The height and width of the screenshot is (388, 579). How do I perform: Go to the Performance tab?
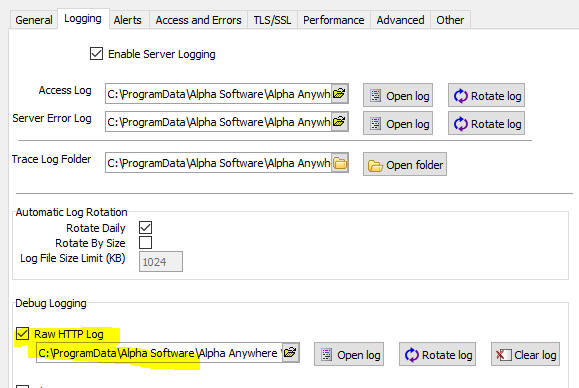pos(333,20)
